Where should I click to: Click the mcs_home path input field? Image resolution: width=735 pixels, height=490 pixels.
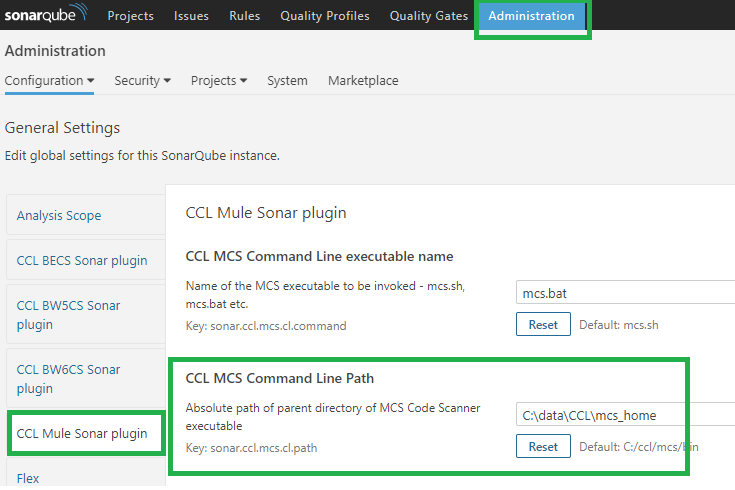click(625, 415)
